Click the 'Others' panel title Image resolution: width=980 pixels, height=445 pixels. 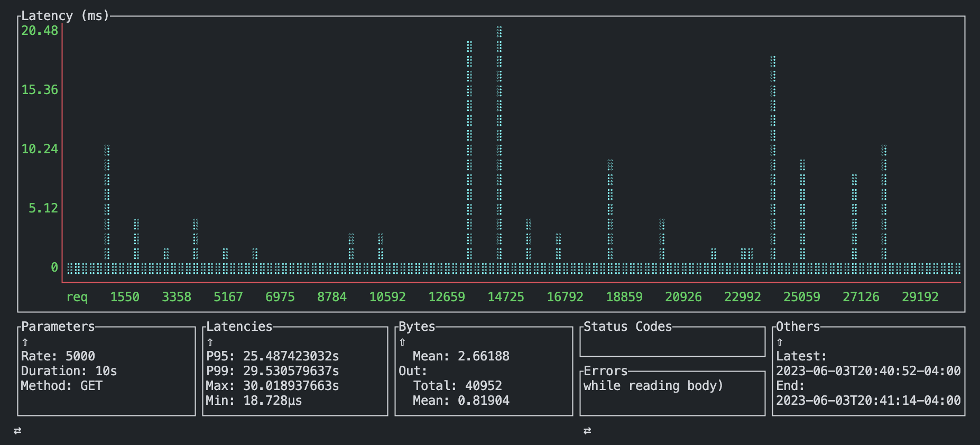798,327
